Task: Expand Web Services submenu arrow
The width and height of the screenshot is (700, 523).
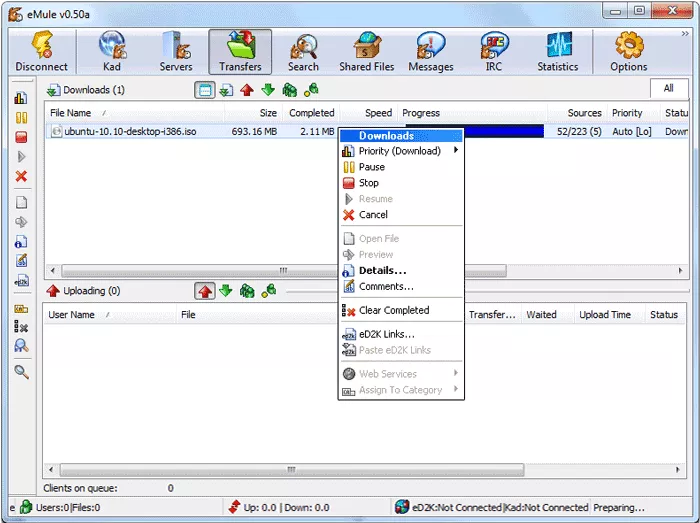Action: pyautogui.click(x=456, y=373)
